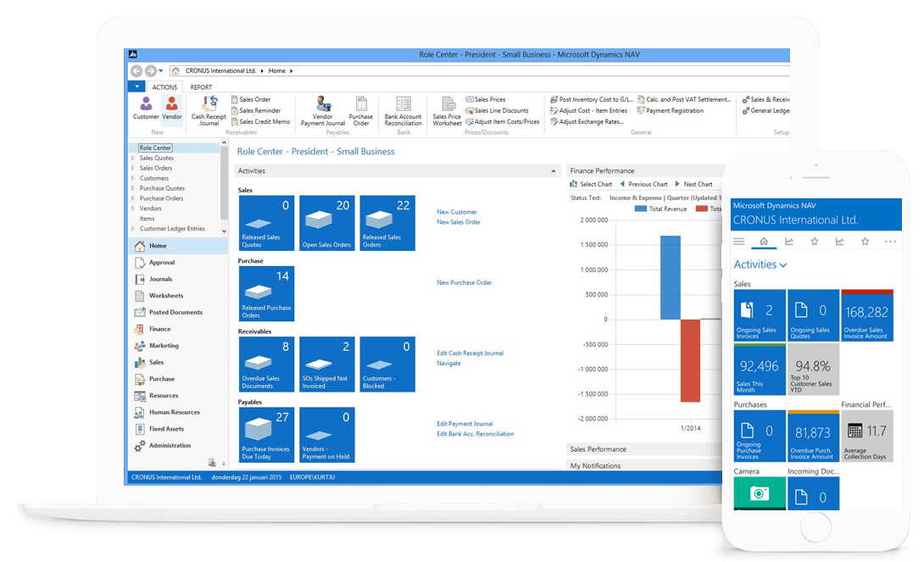The width and height of the screenshot is (924, 562).
Task: Open Bank Account Reconciliation in the ribbon
Action: [403, 111]
